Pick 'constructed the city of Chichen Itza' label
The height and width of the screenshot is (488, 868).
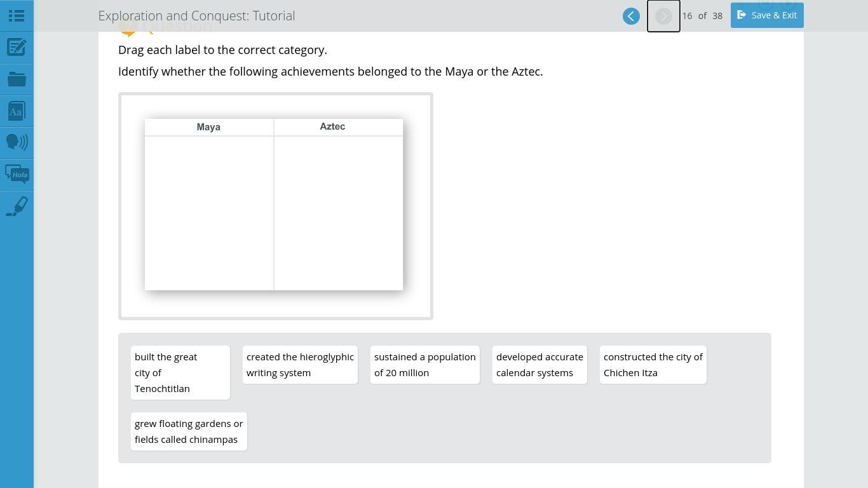pos(653,365)
